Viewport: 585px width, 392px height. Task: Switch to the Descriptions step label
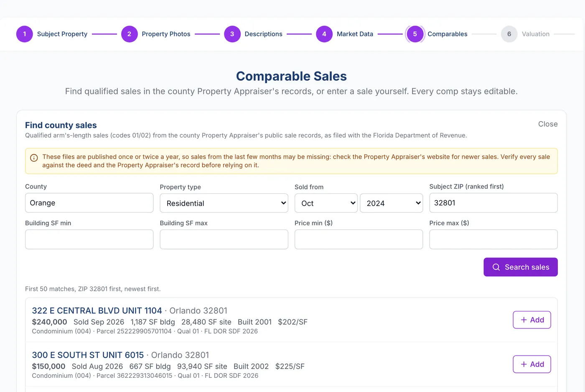click(x=263, y=34)
